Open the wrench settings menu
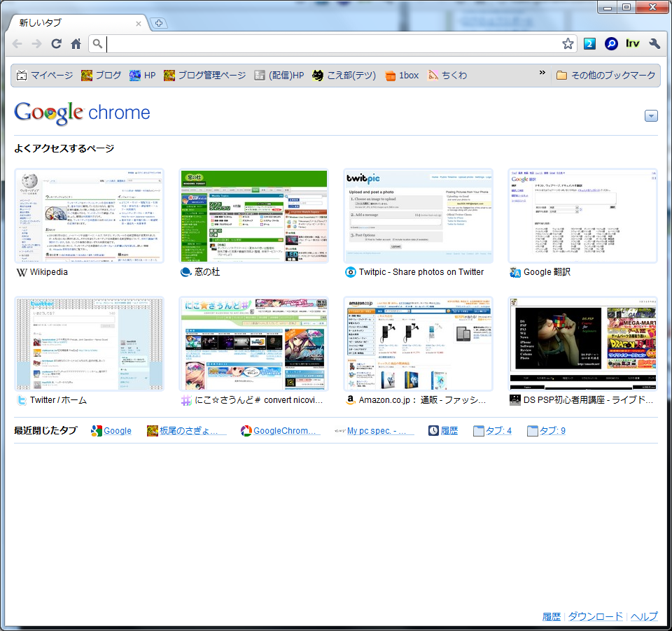The width and height of the screenshot is (672, 631). coord(654,43)
